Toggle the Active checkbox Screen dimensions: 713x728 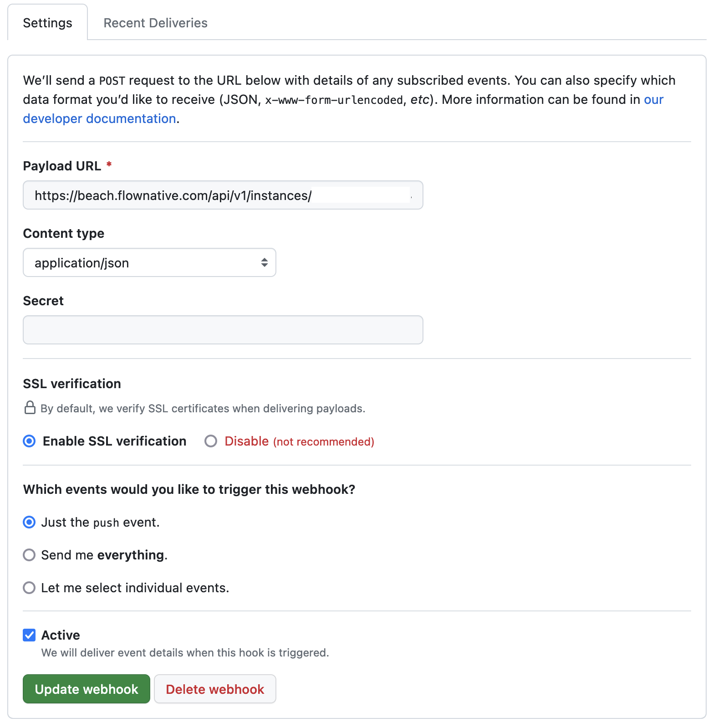(x=30, y=635)
